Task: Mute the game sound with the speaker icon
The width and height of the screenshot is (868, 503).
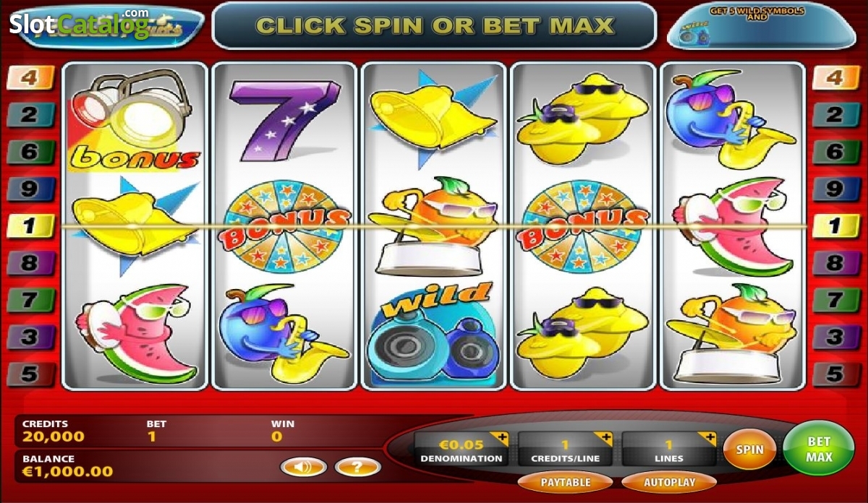Action: click(x=304, y=467)
